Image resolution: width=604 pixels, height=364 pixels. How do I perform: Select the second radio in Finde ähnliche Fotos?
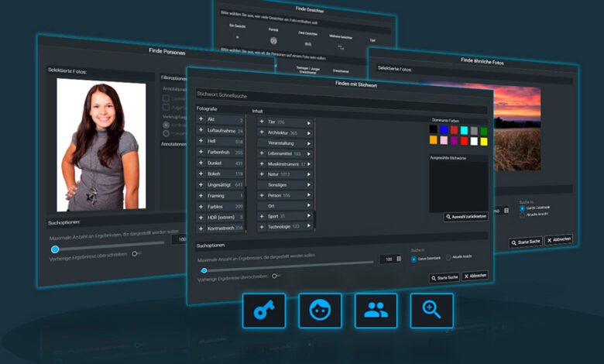[x=522, y=215]
